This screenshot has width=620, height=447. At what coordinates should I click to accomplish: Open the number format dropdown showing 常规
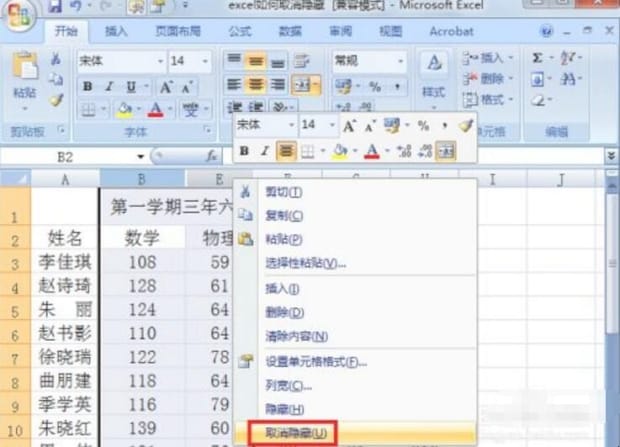click(399, 61)
